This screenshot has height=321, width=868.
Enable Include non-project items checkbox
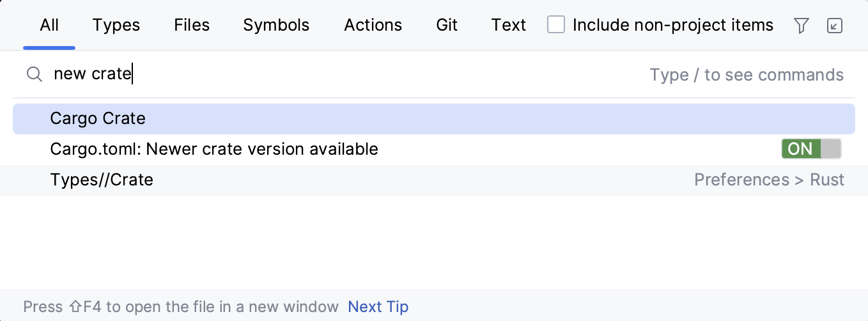click(556, 25)
